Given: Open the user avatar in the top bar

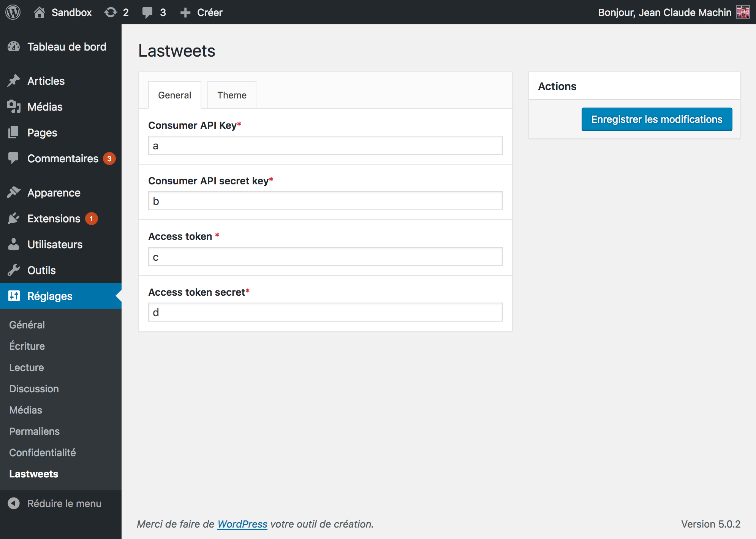Looking at the screenshot, I should [x=743, y=12].
